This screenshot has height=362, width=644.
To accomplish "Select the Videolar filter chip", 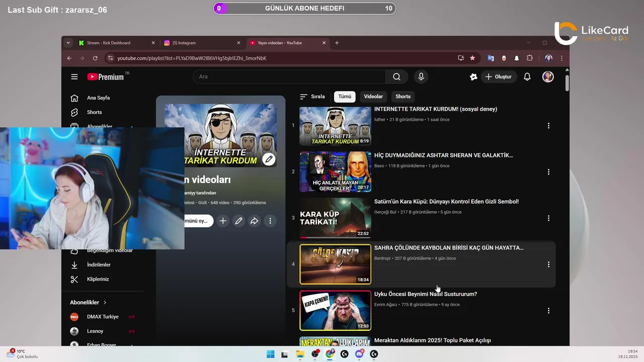I will click(373, 97).
